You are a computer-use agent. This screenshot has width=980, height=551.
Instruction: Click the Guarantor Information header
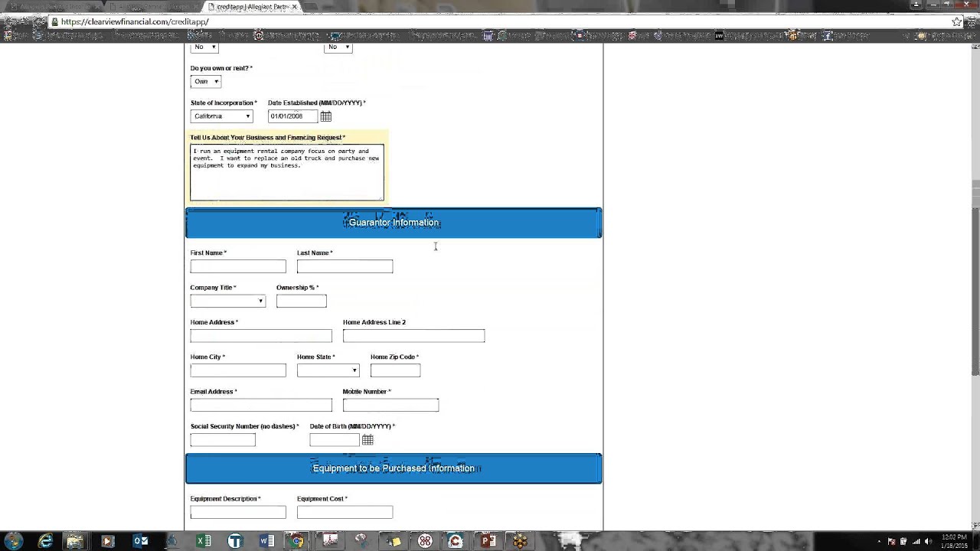394,223
